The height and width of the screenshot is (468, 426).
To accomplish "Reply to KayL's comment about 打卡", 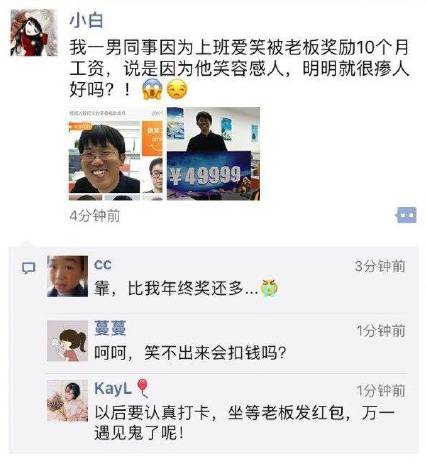I will (245, 423).
